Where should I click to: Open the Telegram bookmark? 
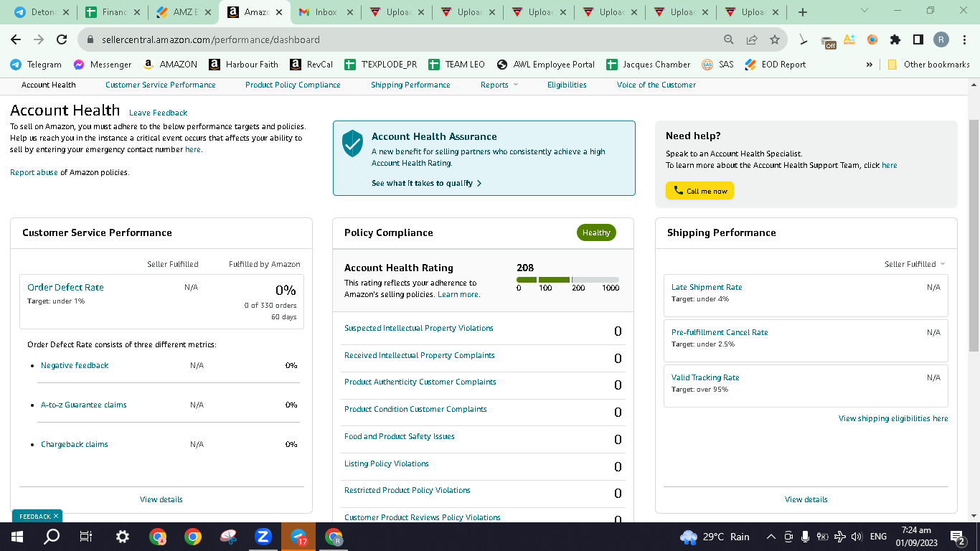(36, 65)
